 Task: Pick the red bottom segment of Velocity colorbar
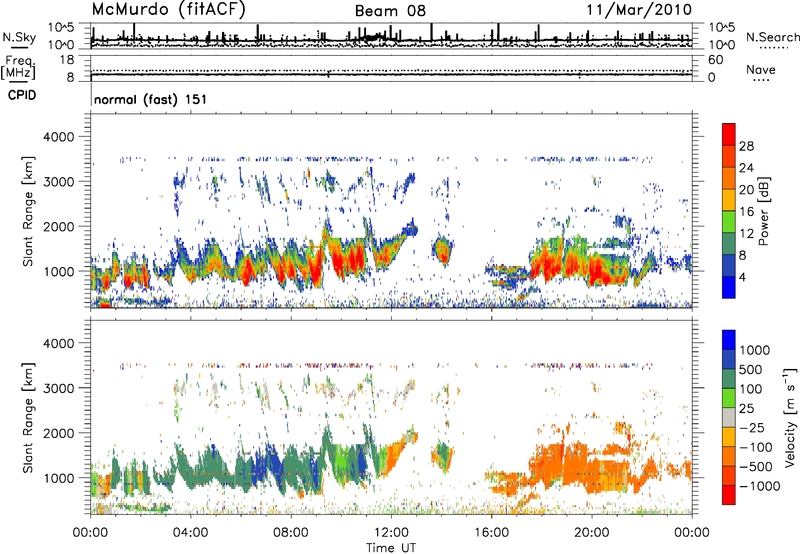729,495
